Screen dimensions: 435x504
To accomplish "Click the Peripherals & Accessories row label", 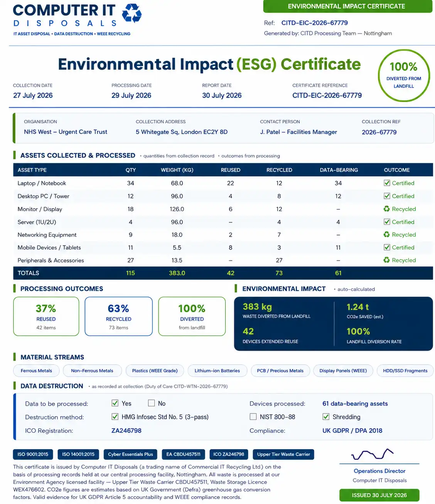I will (51, 260).
